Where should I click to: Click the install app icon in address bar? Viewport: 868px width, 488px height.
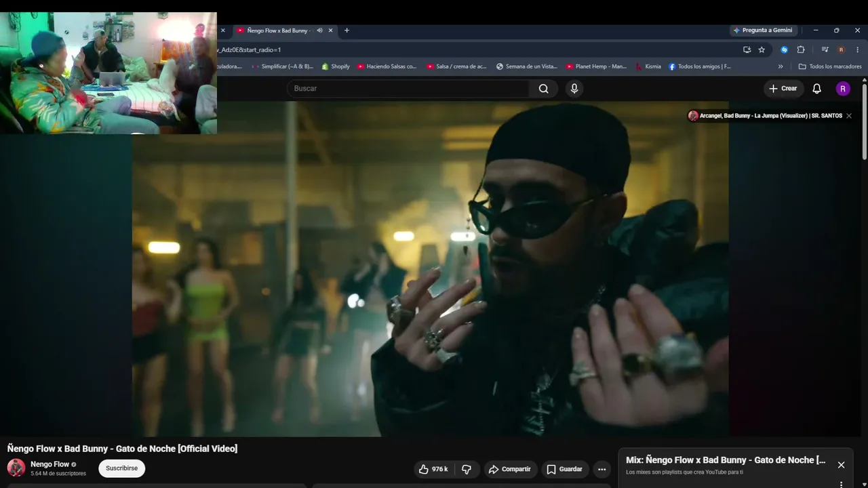click(x=747, y=49)
